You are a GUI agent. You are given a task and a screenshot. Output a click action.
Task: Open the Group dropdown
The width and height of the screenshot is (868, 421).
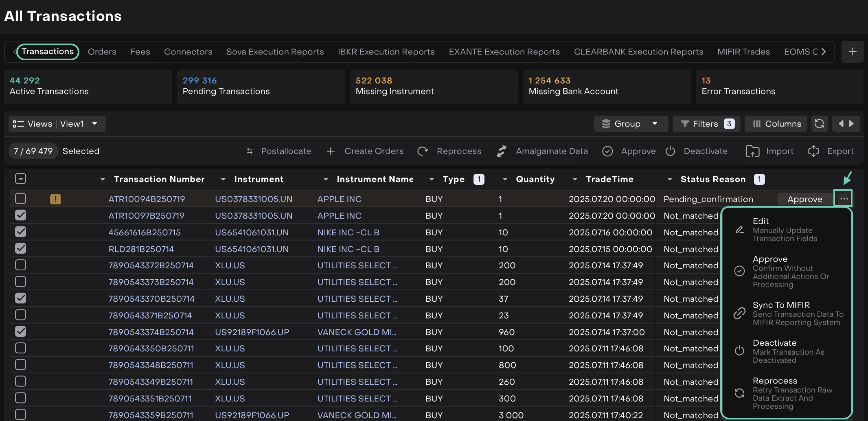[x=631, y=124]
